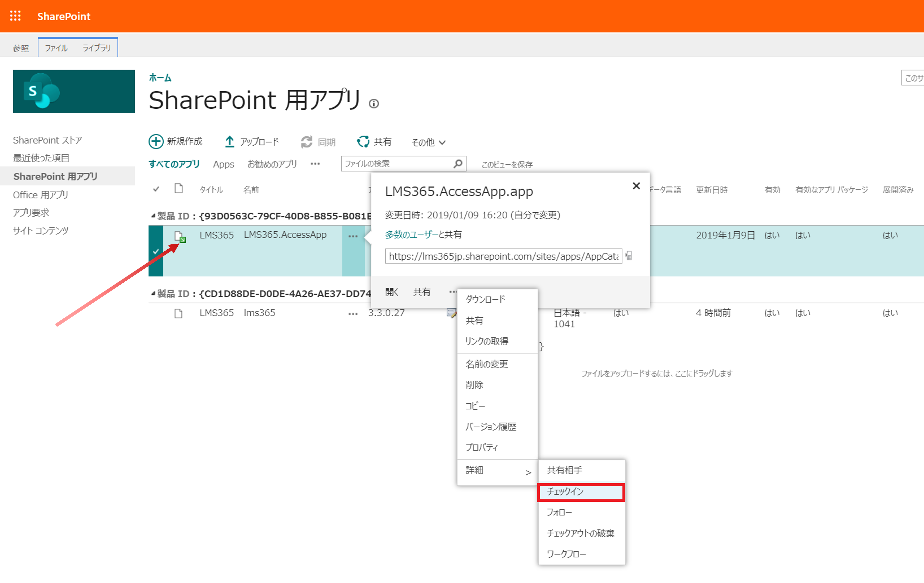Choose 共有相手 in the submenu
The height and width of the screenshot is (583, 924).
(x=582, y=470)
